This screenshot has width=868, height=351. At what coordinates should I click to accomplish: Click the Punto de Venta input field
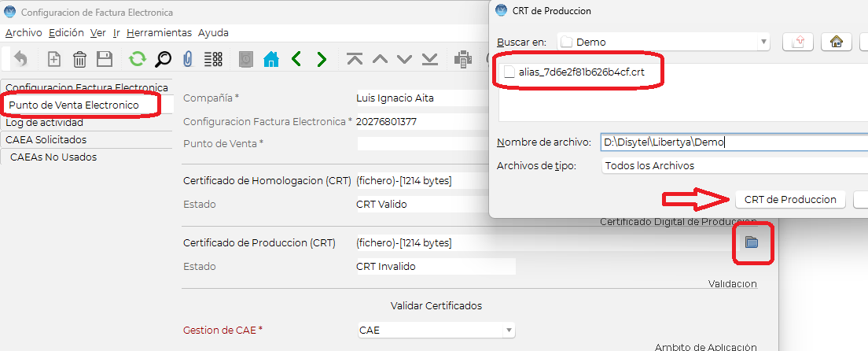pos(422,143)
